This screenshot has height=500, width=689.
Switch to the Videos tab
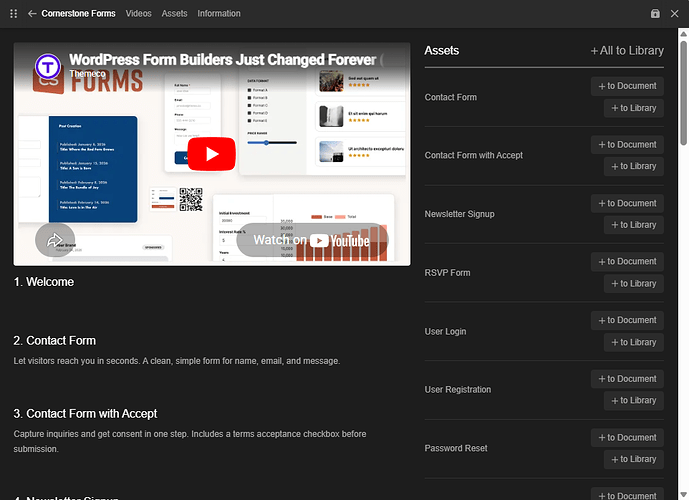click(x=138, y=14)
